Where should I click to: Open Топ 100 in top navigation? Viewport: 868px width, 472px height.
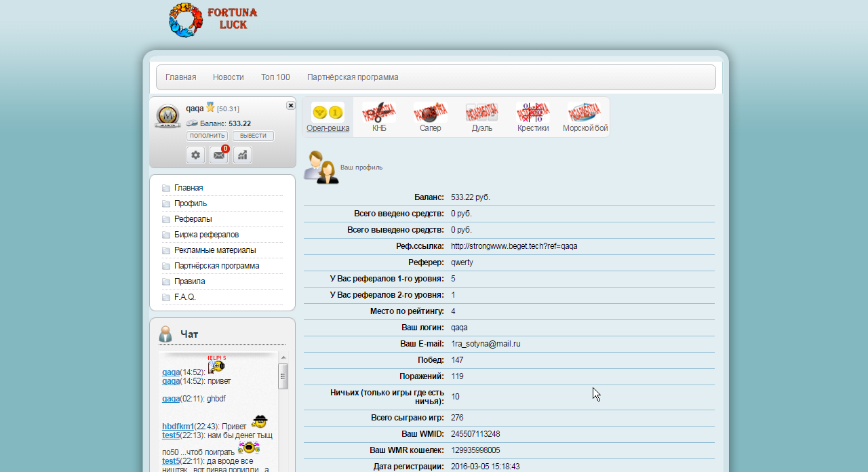click(x=275, y=77)
